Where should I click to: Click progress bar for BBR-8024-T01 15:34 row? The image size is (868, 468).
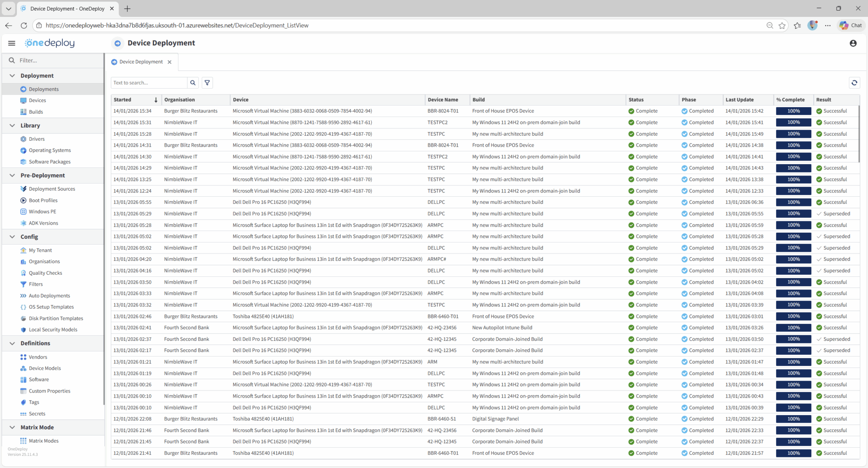(793, 111)
